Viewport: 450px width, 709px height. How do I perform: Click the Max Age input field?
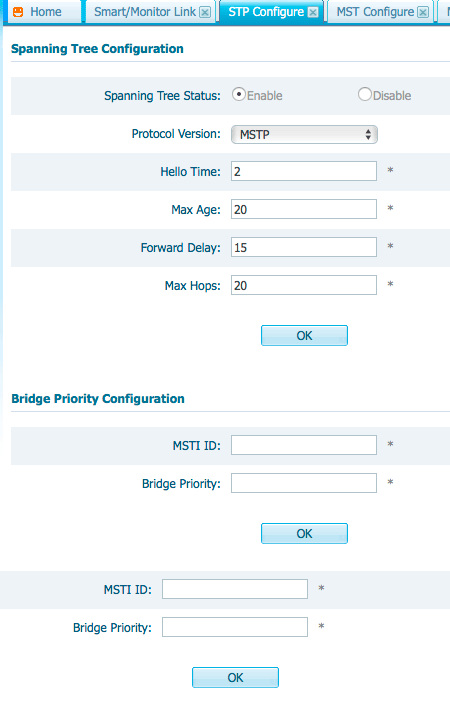point(304,209)
